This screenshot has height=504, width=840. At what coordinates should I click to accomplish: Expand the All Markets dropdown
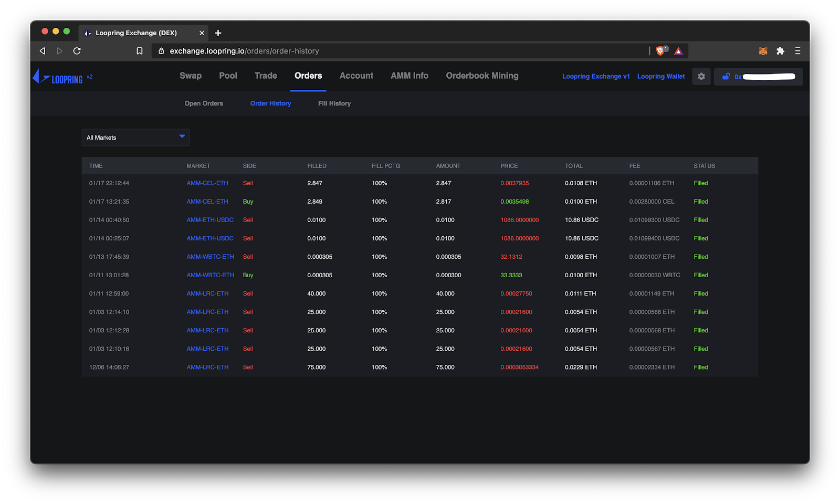(135, 138)
